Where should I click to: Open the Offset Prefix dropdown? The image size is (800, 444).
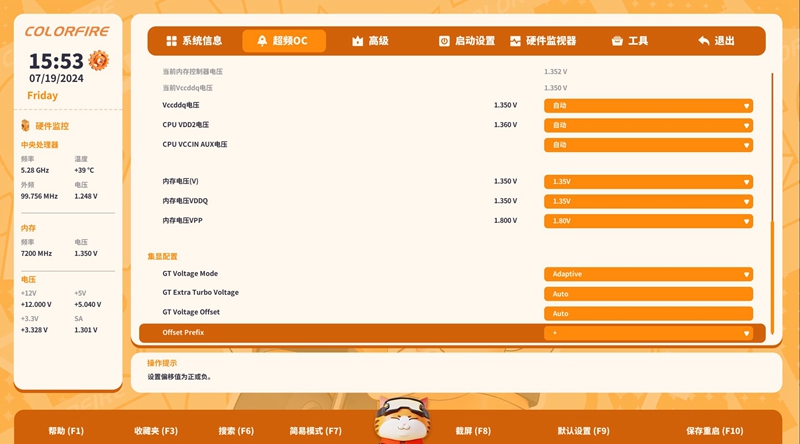[648, 332]
